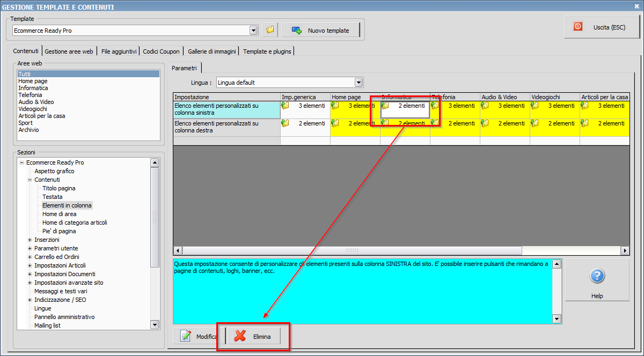The width and height of the screenshot is (644, 356).
Task: Expand the Impostazioni Articoli tree node
Action: pyautogui.click(x=30, y=265)
